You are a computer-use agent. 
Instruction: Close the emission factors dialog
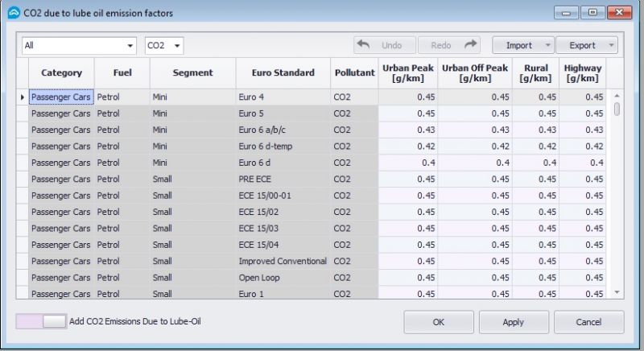tap(619, 13)
